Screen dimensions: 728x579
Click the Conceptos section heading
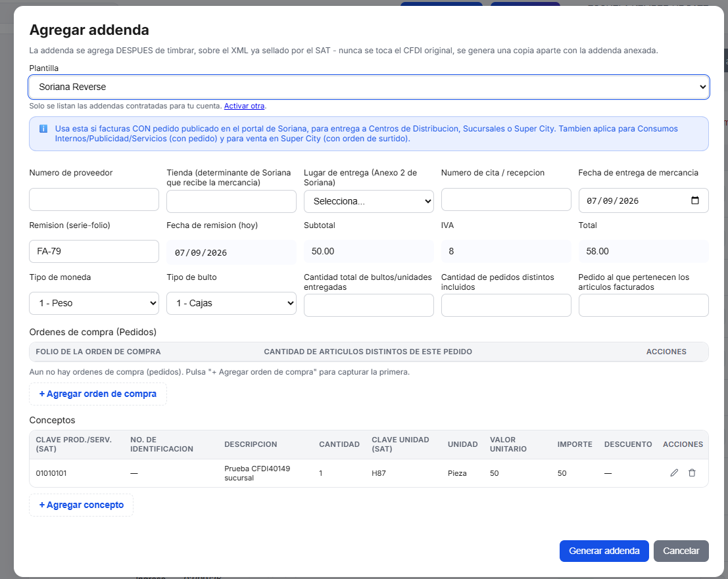[x=52, y=421]
